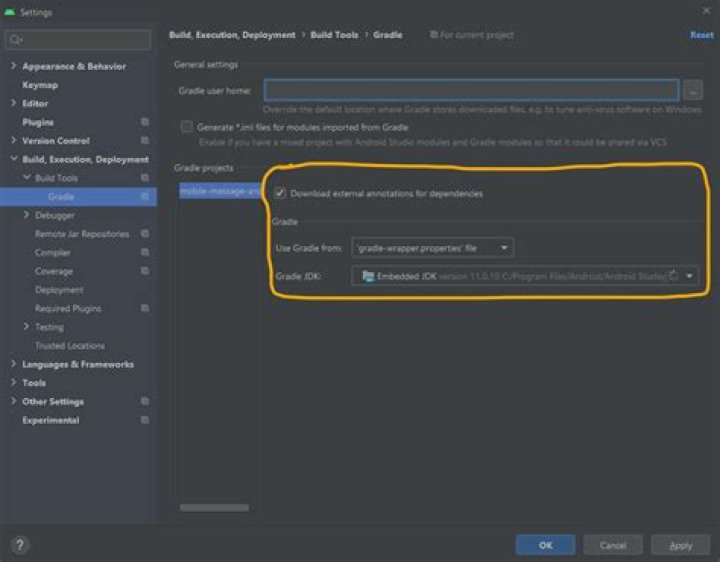Screen dimensions: 720x562
Task: Open Coverage settings page
Action: (x=54, y=271)
